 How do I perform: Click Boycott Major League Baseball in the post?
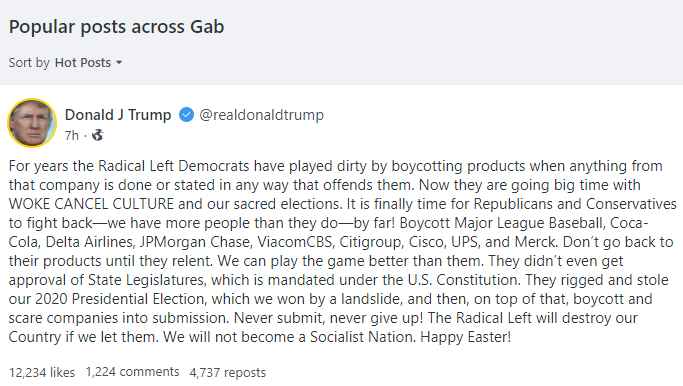[501, 223]
